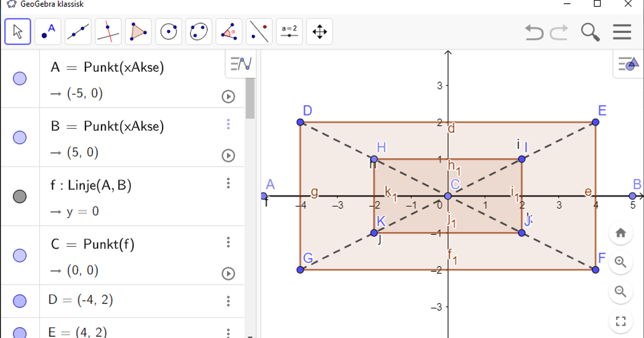Toggle visibility of point A
Screen dimensions: 644x338
[x=20, y=79]
